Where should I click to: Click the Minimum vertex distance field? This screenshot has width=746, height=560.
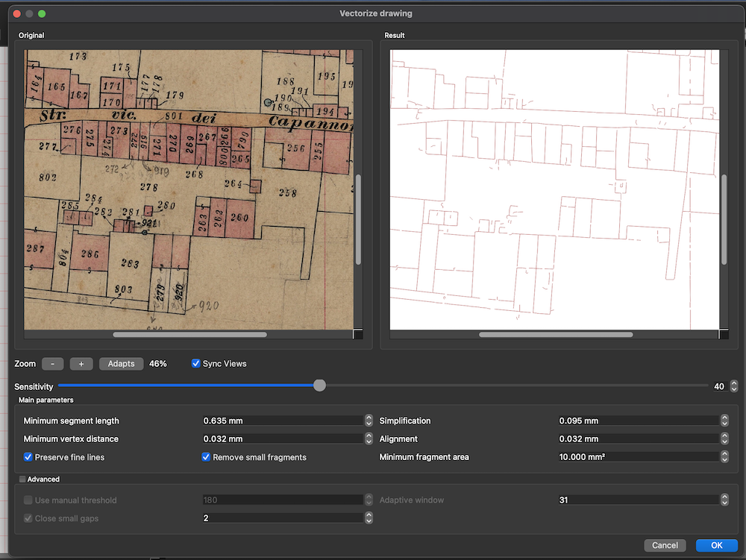[x=283, y=438]
